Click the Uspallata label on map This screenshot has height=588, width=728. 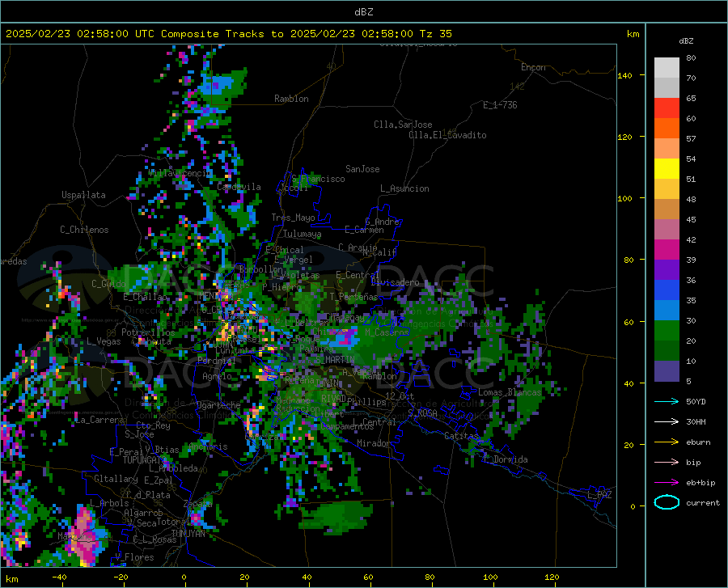83,195
